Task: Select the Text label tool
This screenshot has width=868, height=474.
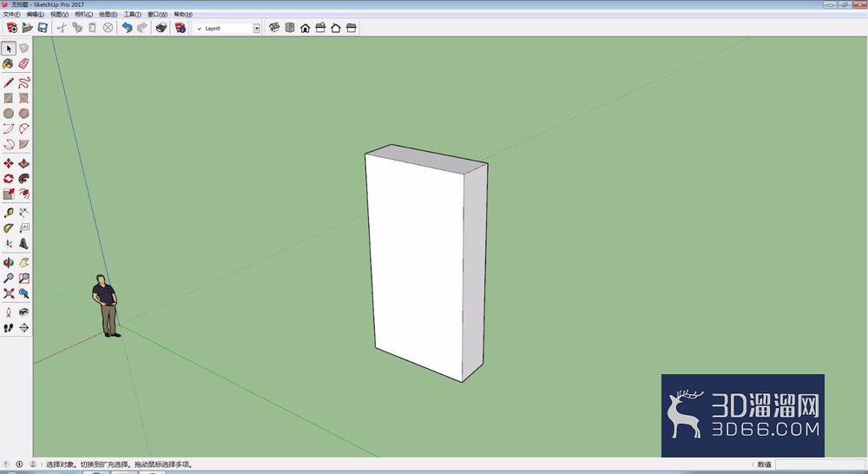Action: pos(23,228)
